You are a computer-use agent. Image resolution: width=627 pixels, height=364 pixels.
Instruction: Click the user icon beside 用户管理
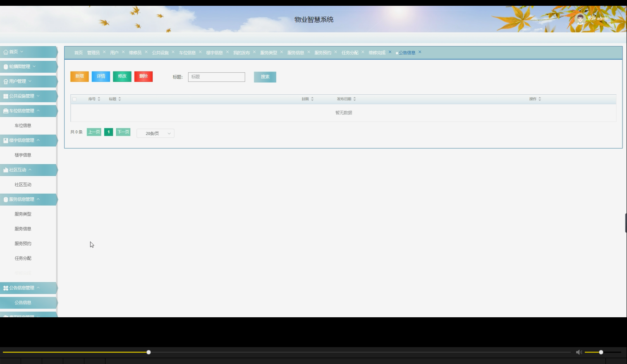(x=5, y=81)
